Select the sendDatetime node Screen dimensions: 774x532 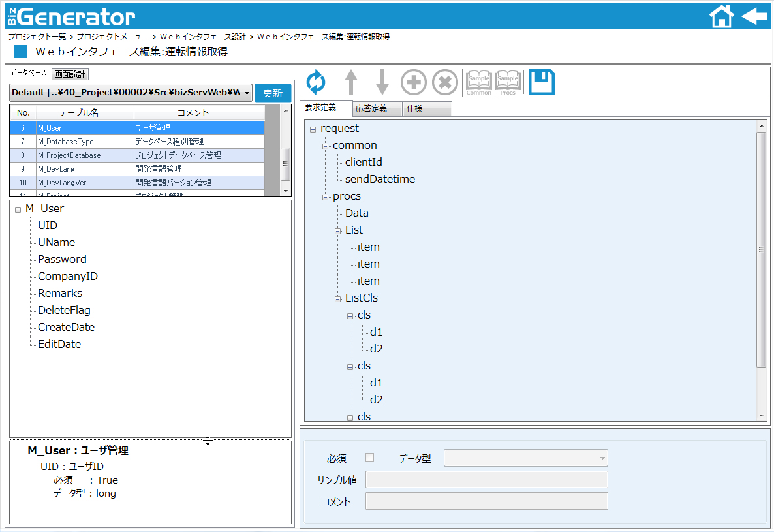click(380, 179)
